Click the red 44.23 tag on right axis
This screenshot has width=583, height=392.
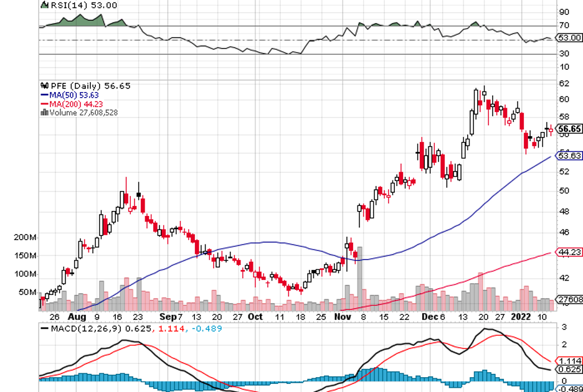[x=569, y=252]
